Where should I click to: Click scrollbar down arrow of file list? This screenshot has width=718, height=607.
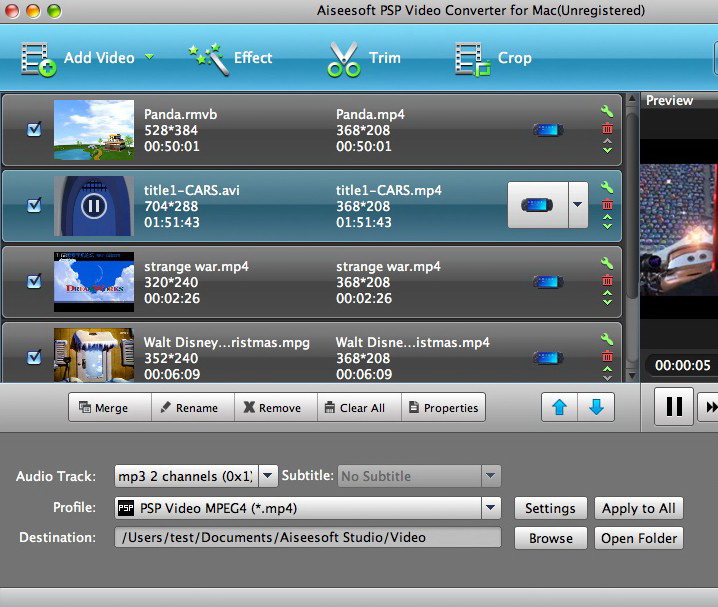tap(632, 376)
